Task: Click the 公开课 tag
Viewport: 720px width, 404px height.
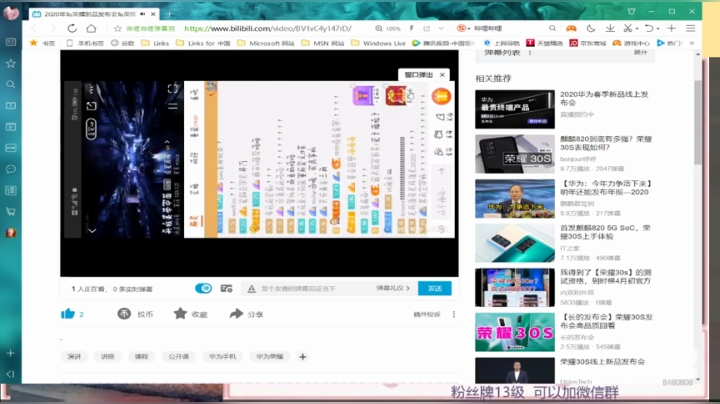Action: (178, 357)
